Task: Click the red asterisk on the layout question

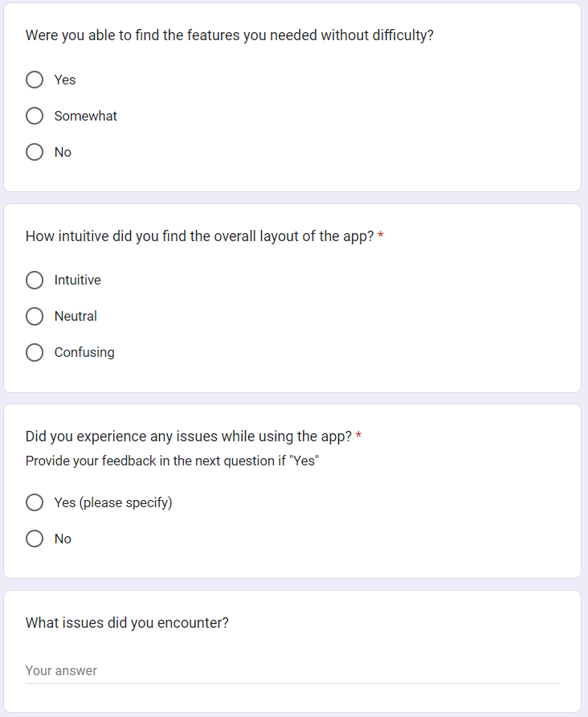Action: tap(381, 236)
